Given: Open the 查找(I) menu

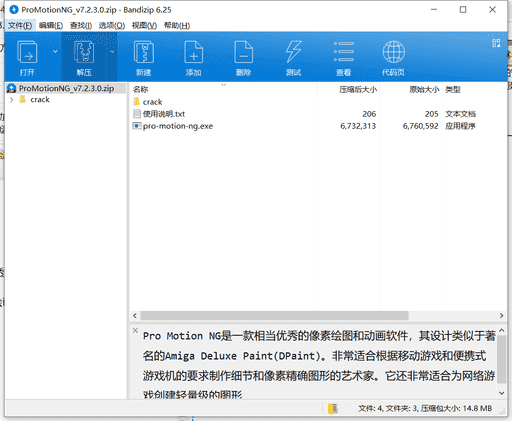Looking at the screenshot, I should [81, 25].
